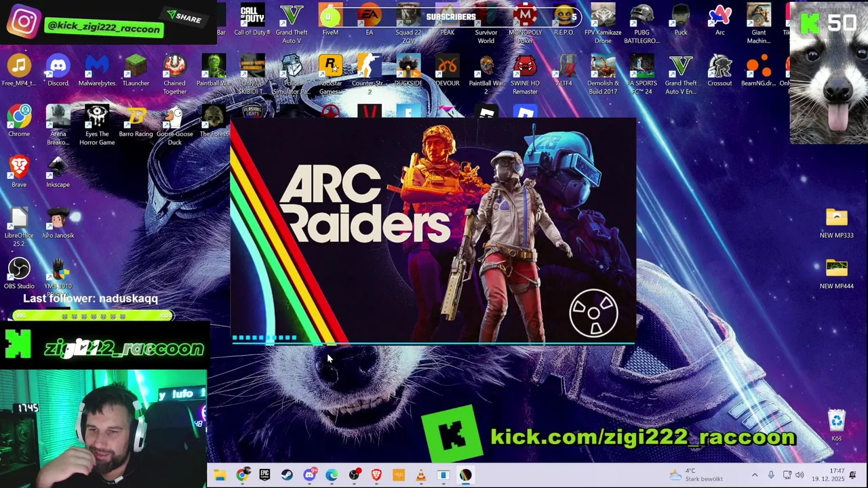Image resolution: width=868 pixels, height=488 pixels.
Task: Launch the PUBG BATTLEGROUNDS desktop icon
Action: [642, 24]
